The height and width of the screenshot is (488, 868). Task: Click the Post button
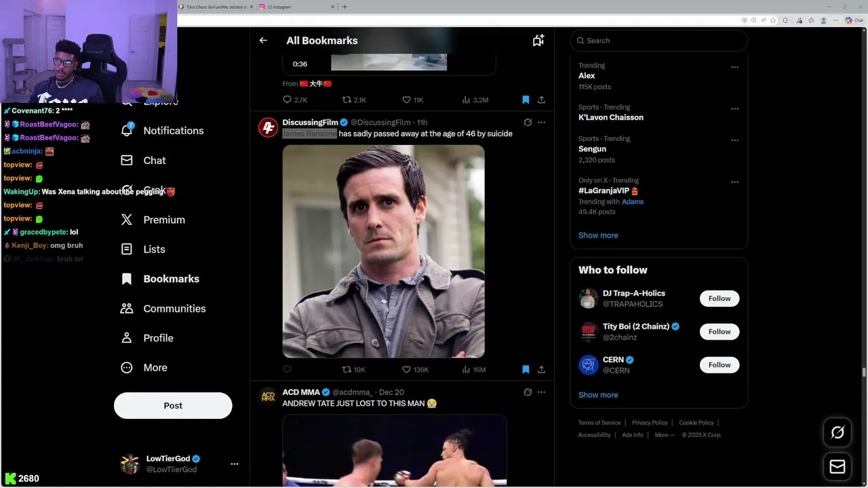pyautogui.click(x=173, y=405)
